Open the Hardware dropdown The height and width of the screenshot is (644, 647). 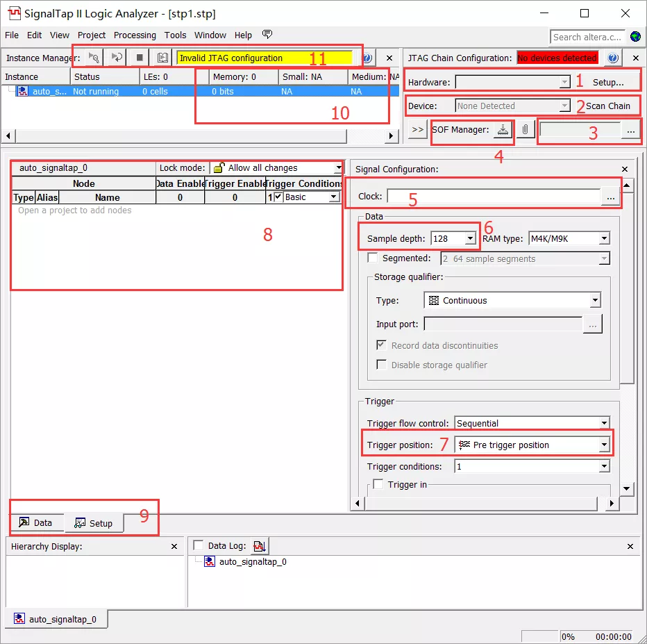[564, 82]
